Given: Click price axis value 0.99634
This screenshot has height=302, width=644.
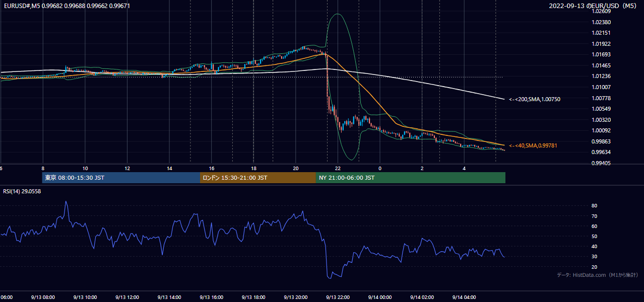Looking at the screenshot, I should pyautogui.click(x=601, y=152).
